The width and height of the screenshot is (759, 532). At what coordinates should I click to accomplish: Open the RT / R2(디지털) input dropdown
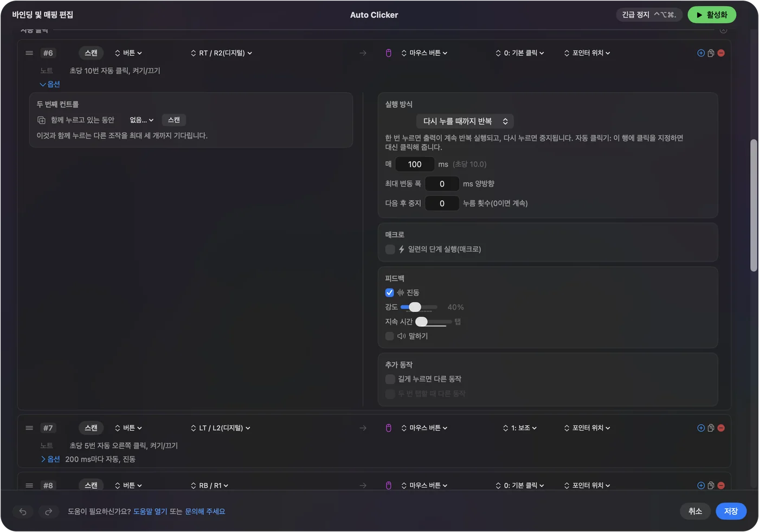221,53
